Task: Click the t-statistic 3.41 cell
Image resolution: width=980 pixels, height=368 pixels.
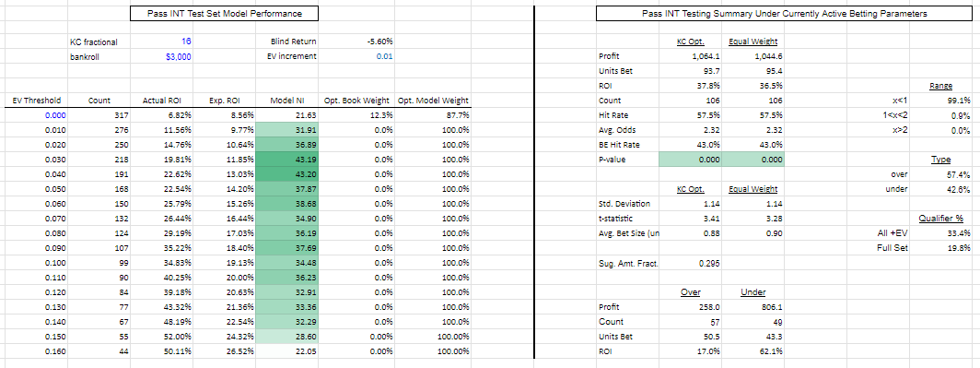Action: [x=690, y=219]
